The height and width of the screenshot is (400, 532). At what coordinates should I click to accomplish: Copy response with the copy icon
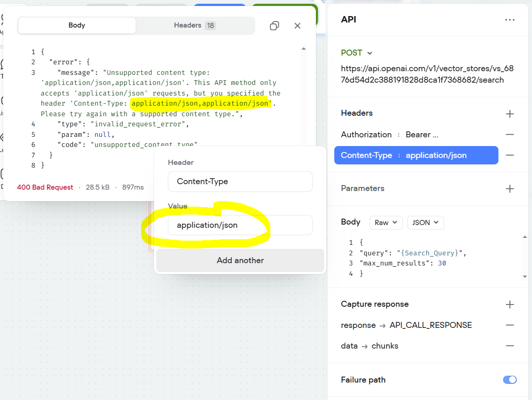pyautogui.click(x=275, y=26)
